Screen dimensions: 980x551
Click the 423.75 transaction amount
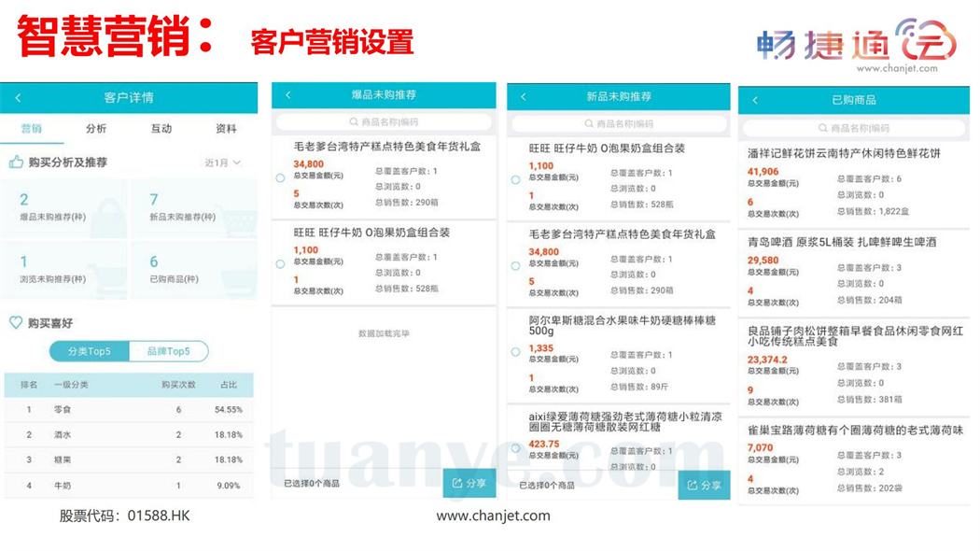pyautogui.click(x=544, y=444)
